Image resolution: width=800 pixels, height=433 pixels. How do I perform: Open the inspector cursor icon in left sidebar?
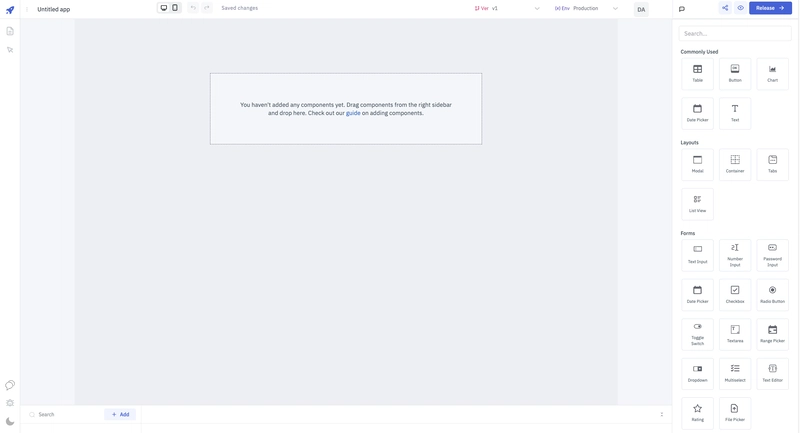tap(10, 50)
